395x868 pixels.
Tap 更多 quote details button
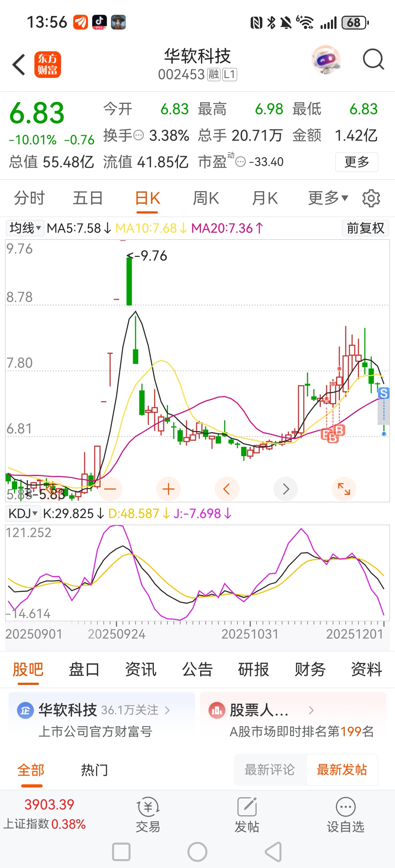coord(357,162)
